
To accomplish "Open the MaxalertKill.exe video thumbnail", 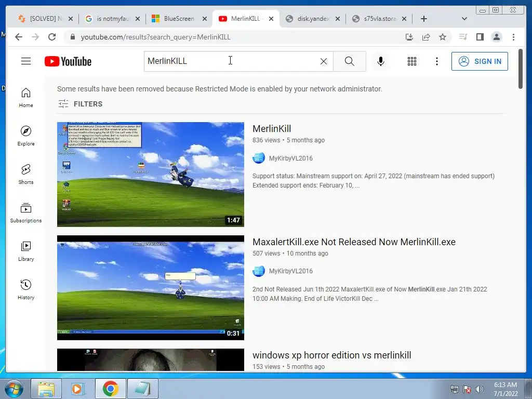I will point(150,288).
